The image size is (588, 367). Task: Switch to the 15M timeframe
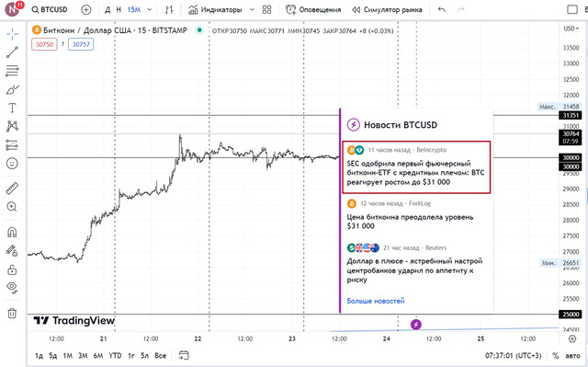[134, 10]
